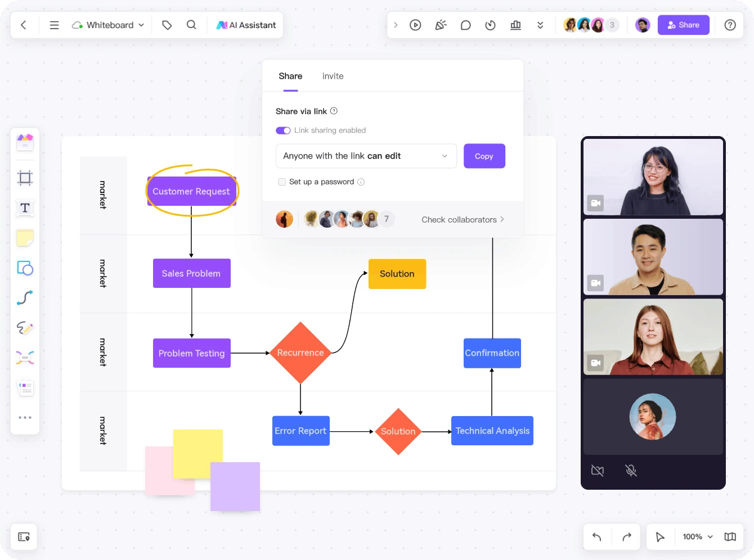This screenshot has width=754, height=560.
Task: Expand the collapsed toolbar chevron arrow
Action: tap(396, 25)
